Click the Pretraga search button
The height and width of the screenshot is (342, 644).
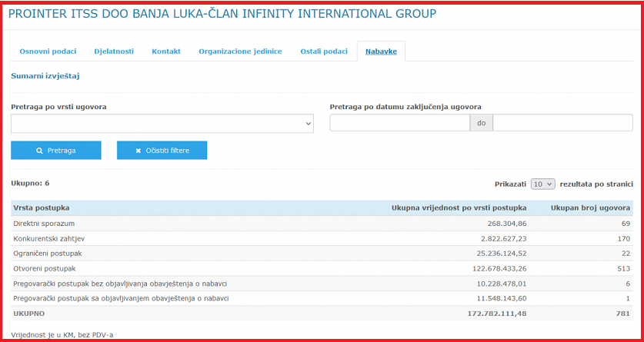pyautogui.click(x=56, y=151)
